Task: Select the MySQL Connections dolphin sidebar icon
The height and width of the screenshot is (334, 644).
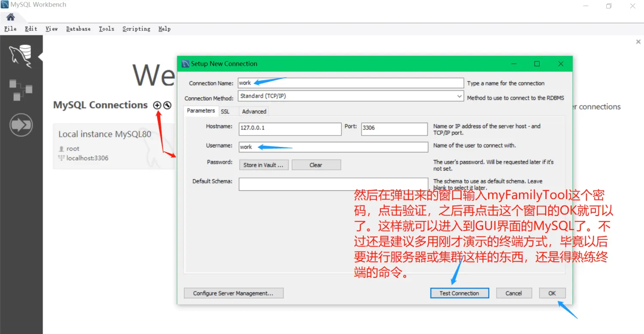Action: click(x=21, y=55)
